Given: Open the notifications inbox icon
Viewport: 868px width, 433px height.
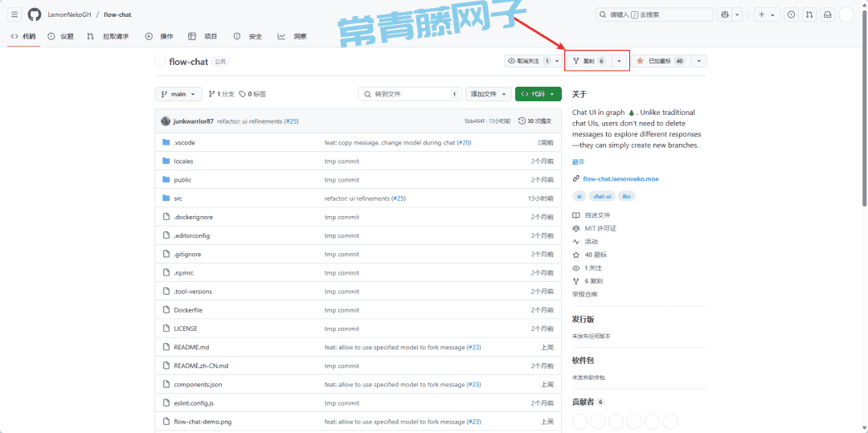Looking at the screenshot, I should pyautogui.click(x=827, y=15).
